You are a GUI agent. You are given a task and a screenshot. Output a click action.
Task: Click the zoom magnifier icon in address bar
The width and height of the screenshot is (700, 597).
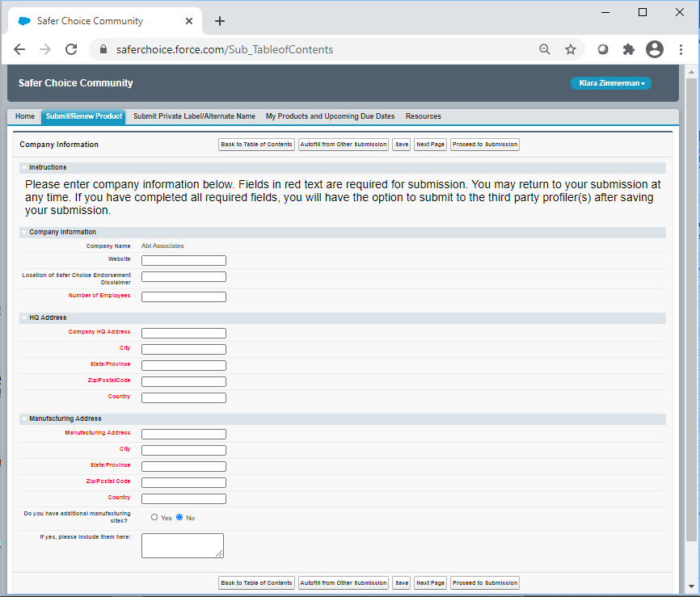pyautogui.click(x=545, y=49)
